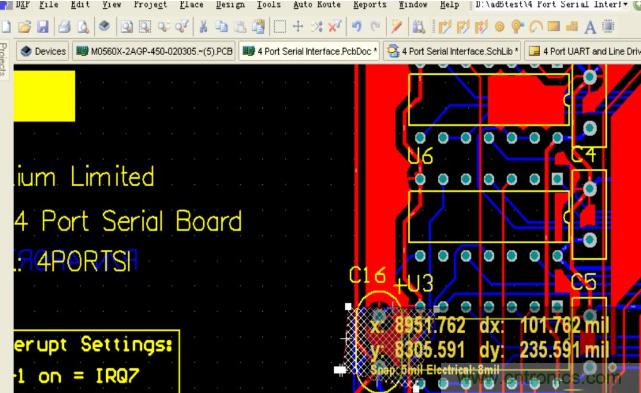Start Interactive Routing tool
This screenshot has height=393, width=641.
click(x=444, y=27)
